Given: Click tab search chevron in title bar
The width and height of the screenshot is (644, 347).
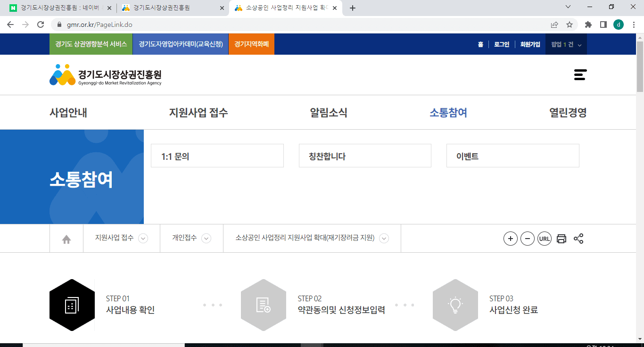Looking at the screenshot, I should 568,7.
